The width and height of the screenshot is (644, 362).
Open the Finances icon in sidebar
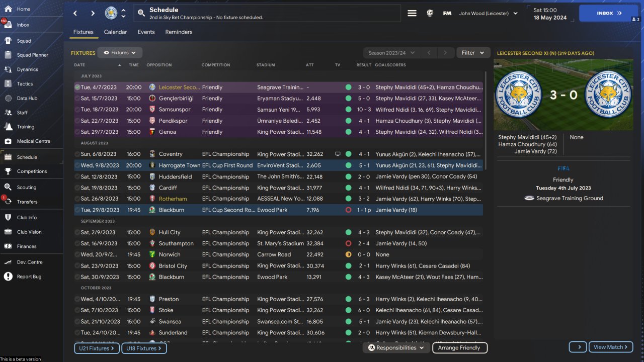(8, 246)
